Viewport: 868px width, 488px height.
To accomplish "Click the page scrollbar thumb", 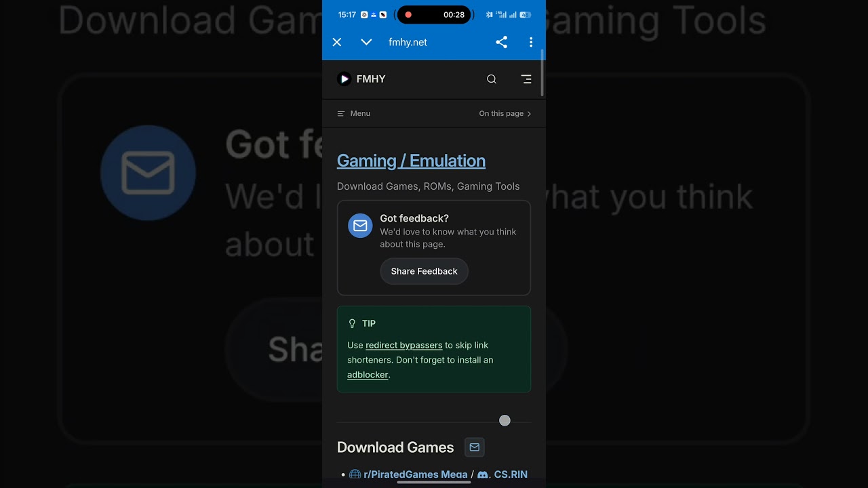I will [542, 73].
